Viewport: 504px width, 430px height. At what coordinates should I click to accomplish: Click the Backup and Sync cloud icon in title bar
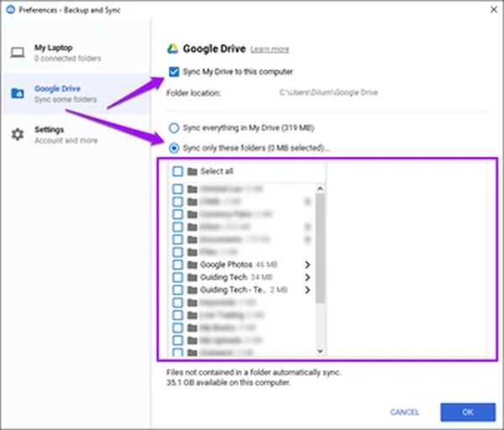(11, 9)
